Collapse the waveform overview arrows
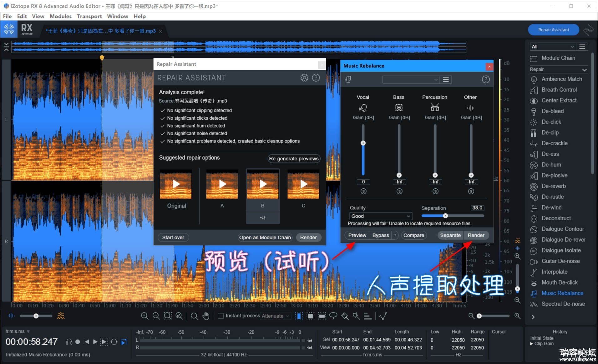598x364 pixels. pos(6,47)
